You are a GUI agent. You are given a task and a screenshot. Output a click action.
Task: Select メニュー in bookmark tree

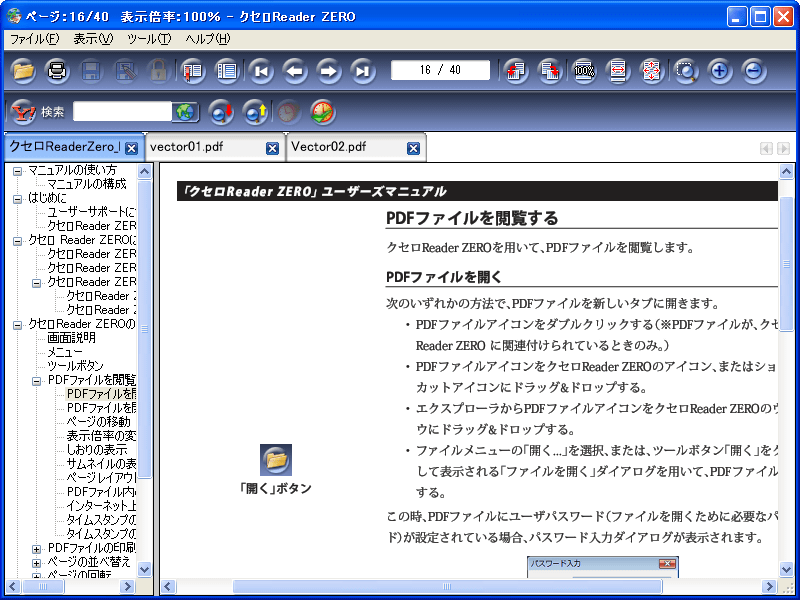click(x=65, y=352)
